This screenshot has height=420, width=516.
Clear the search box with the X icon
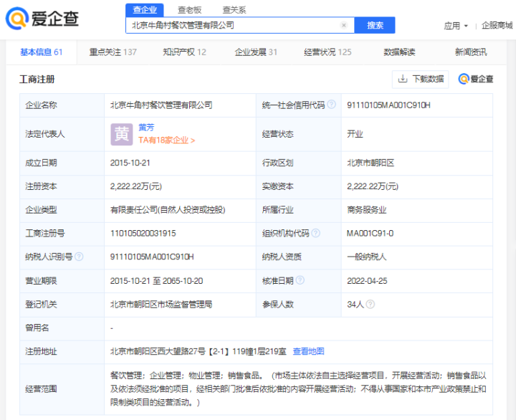pos(344,25)
